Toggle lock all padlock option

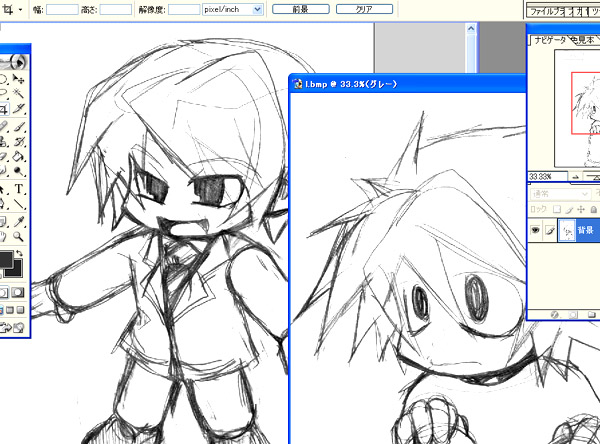593,209
